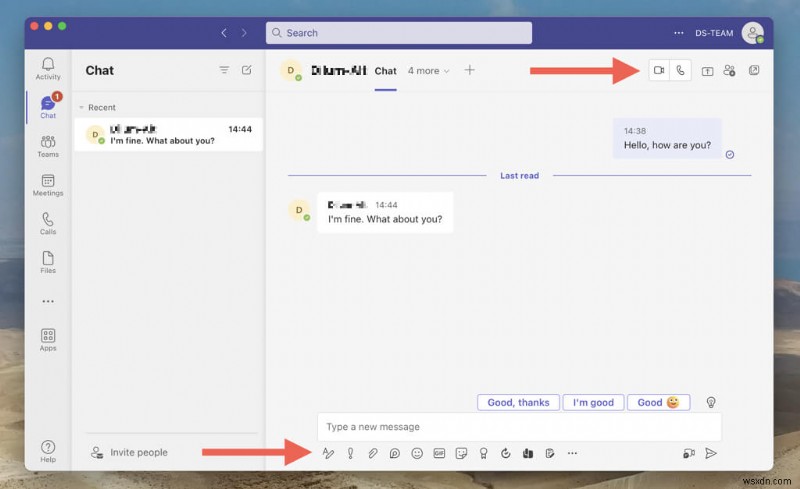Attach a file with the paperclip
The width and height of the screenshot is (800, 489).
coord(373,453)
